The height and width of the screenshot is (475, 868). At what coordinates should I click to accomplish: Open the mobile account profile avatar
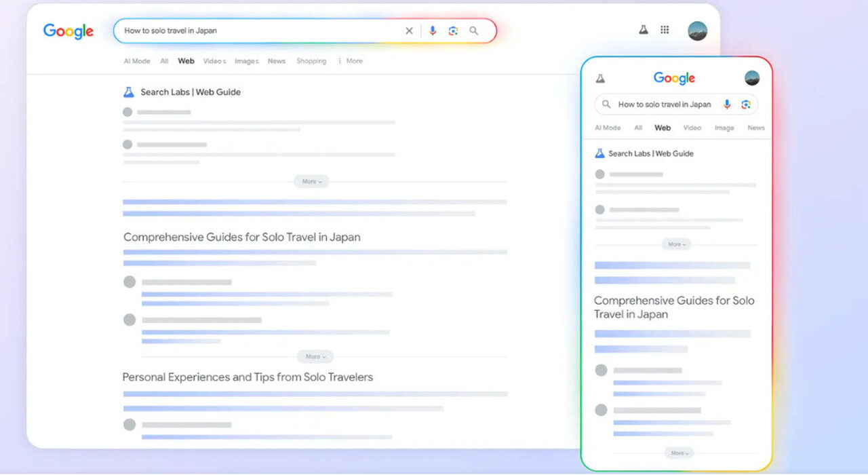pos(752,78)
